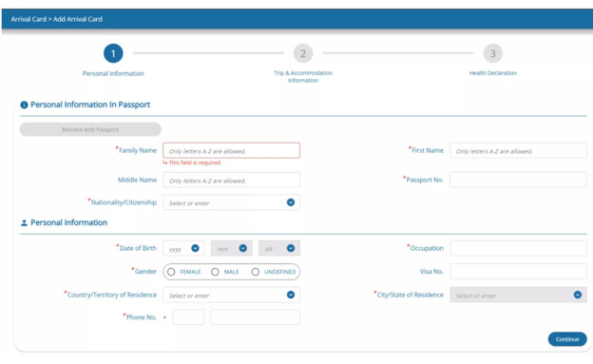Focus the Occupation input field
This screenshot has width=593, height=364.
518,249
